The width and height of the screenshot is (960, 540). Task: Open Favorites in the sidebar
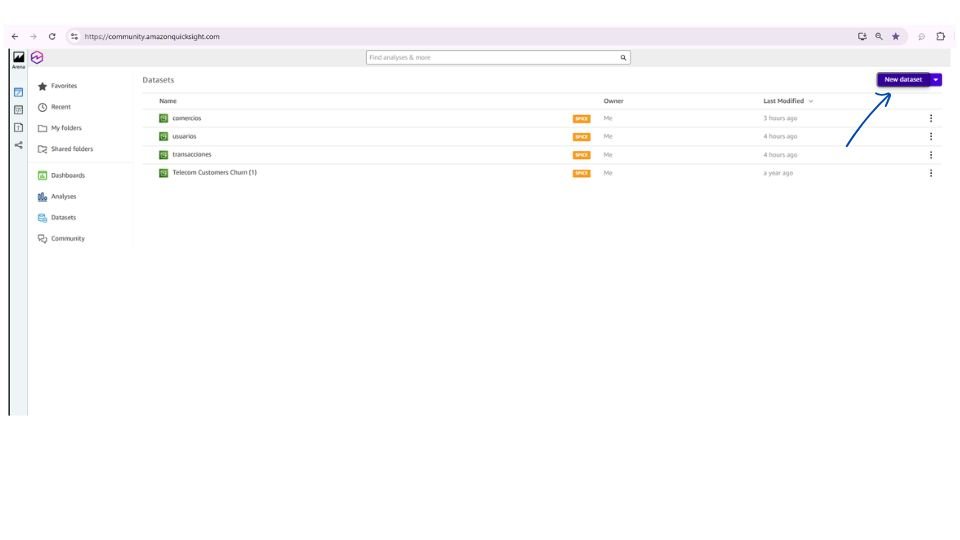tap(58, 86)
